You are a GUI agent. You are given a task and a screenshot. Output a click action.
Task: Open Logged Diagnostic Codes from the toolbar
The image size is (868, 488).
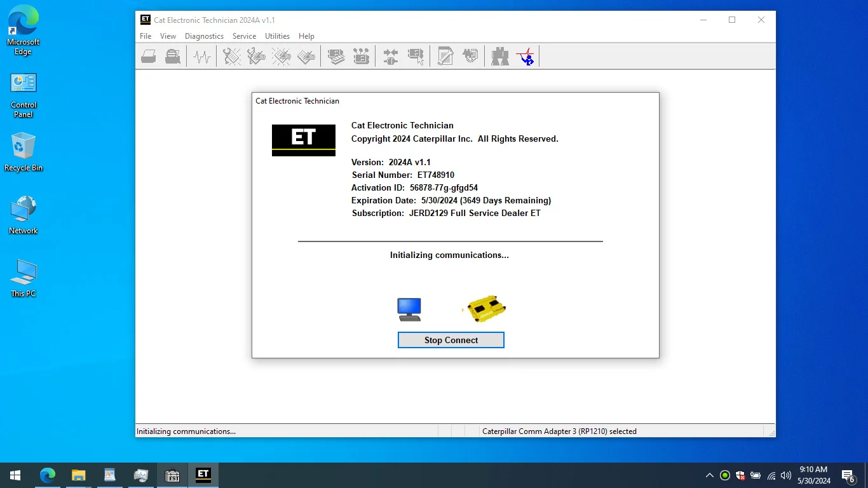pyautogui.click(x=256, y=56)
